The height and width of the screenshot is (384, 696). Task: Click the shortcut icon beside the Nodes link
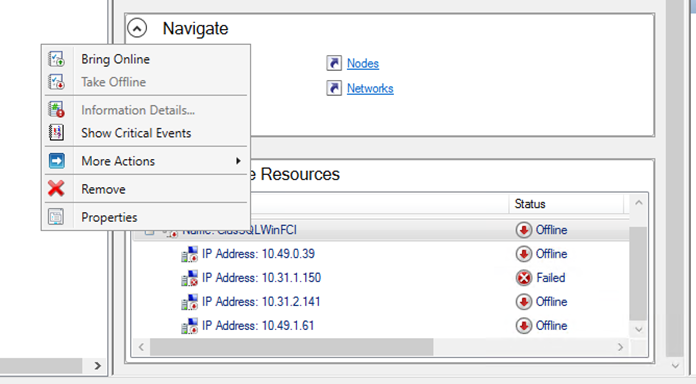coord(334,63)
